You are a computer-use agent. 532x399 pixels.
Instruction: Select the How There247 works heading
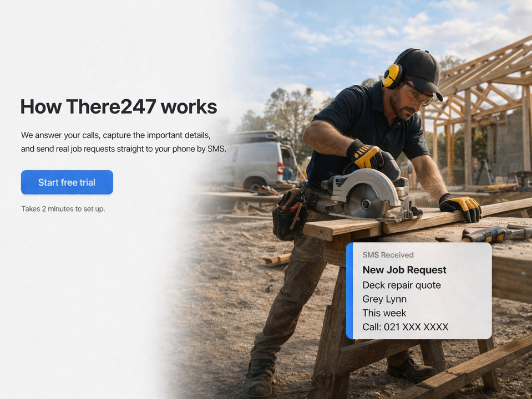[119, 106]
